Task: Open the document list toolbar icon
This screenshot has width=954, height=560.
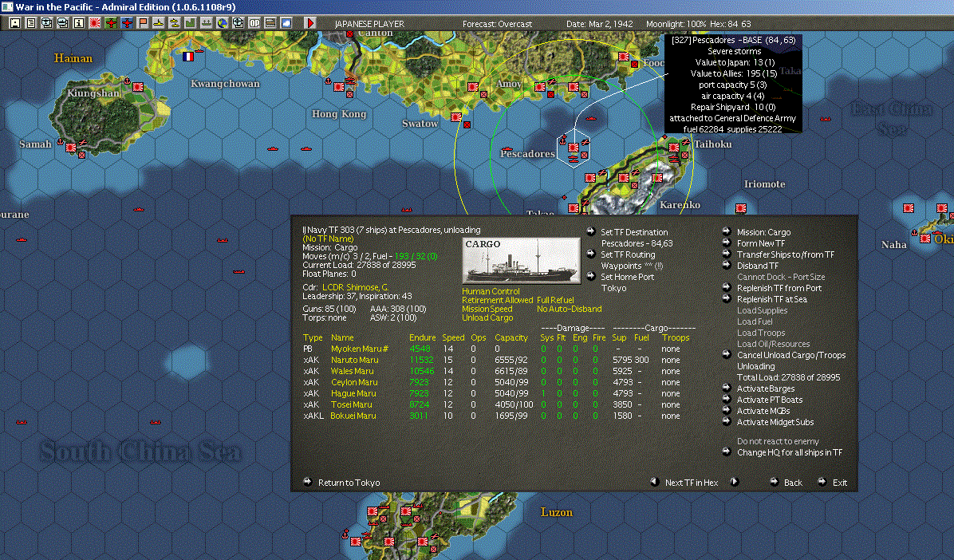Action: [31, 23]
